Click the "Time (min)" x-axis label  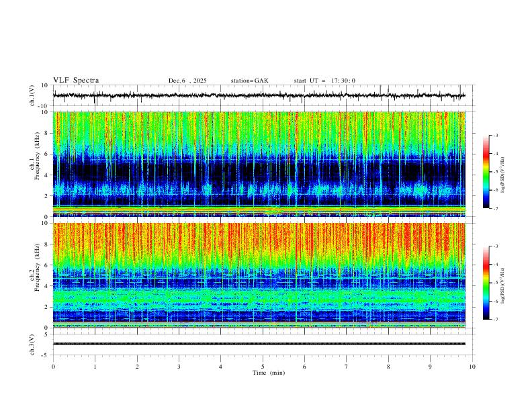(269, 373)
